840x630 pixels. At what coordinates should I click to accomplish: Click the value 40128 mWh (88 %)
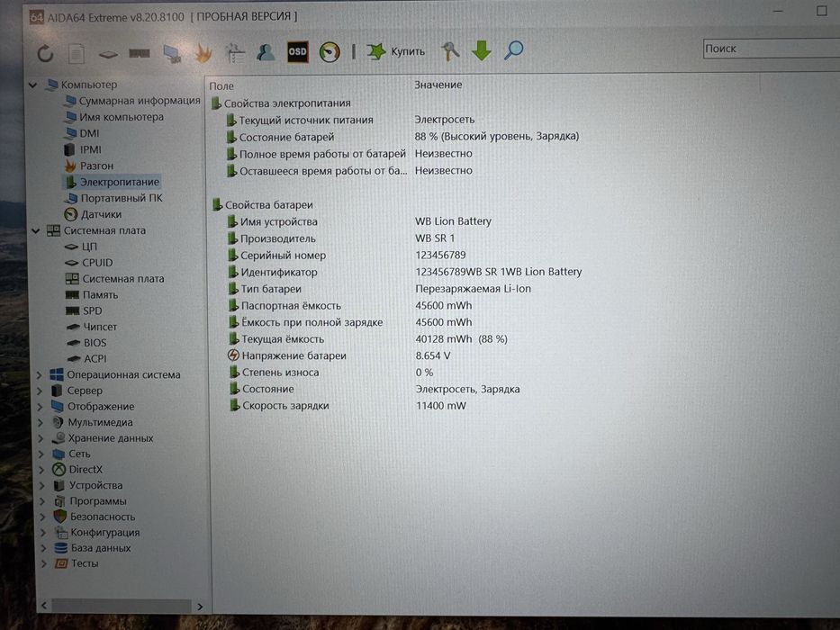[461, 339]
